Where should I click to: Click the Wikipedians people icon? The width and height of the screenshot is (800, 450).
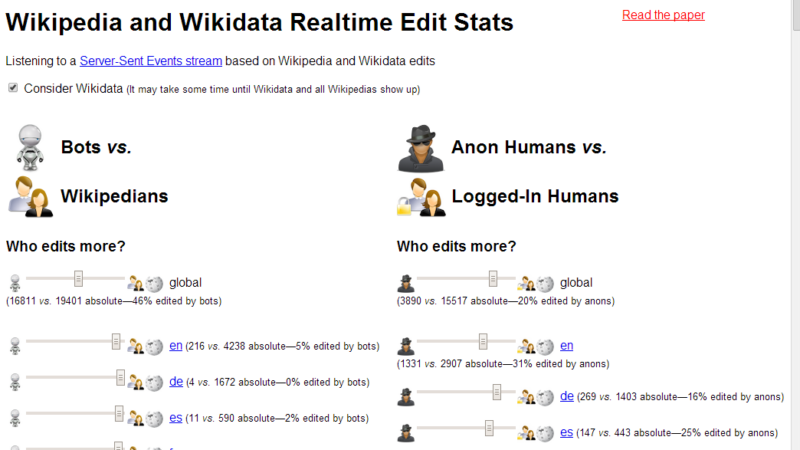coord(30,196)
